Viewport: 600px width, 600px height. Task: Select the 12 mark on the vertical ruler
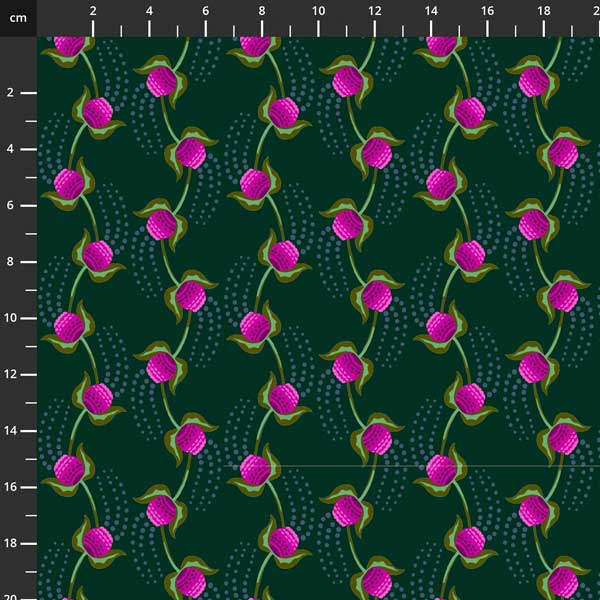tap(10, 374)
